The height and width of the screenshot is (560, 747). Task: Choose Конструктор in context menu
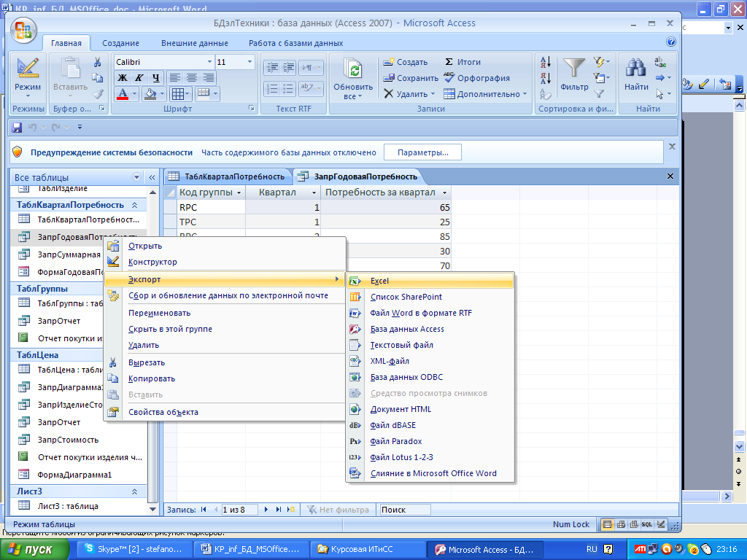pyautogui.click(x=152, y=262)
